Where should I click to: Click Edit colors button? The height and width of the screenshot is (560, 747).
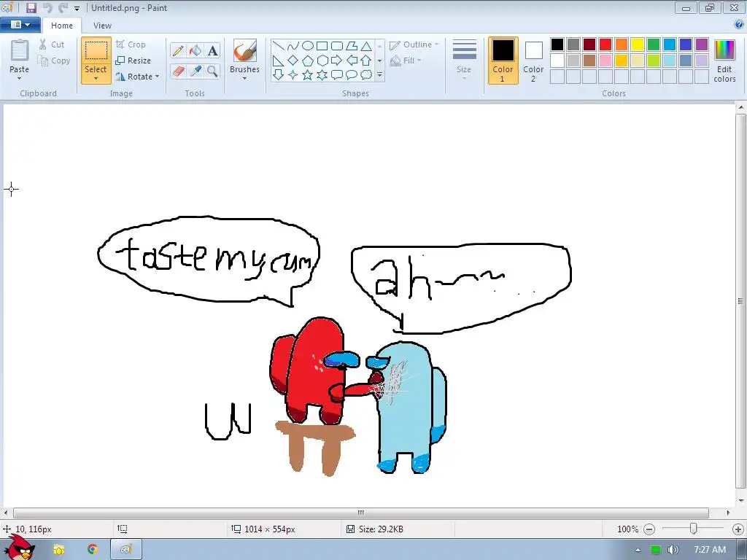(724, 61)
